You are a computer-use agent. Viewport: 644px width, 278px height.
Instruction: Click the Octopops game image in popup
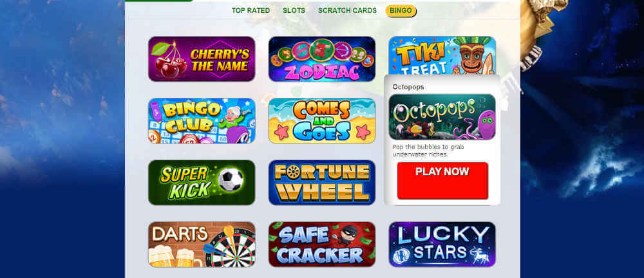442,117
